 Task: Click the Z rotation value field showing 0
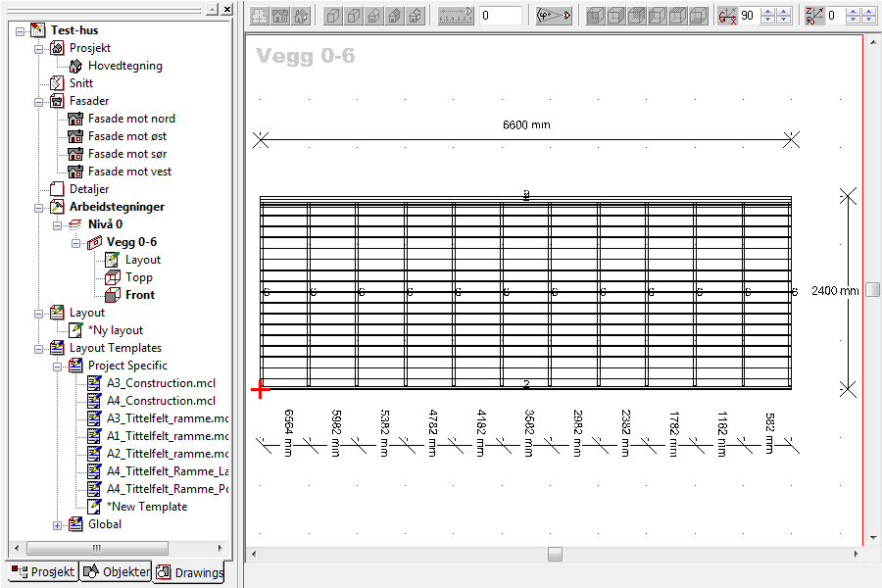point(834,16)
